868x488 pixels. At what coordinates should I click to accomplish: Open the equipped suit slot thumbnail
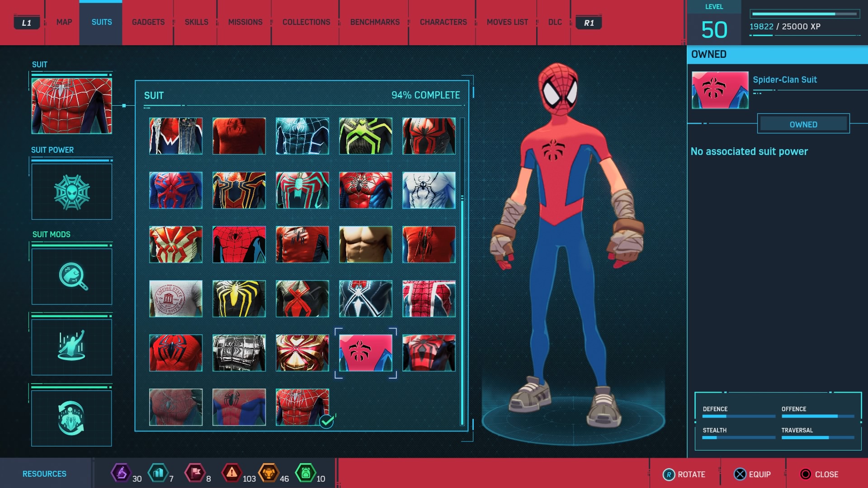[71, 106]
